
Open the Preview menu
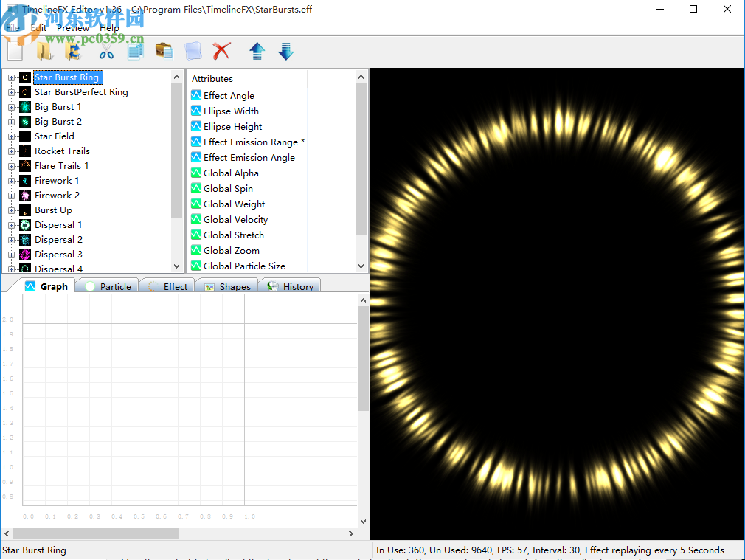[73, 28]
